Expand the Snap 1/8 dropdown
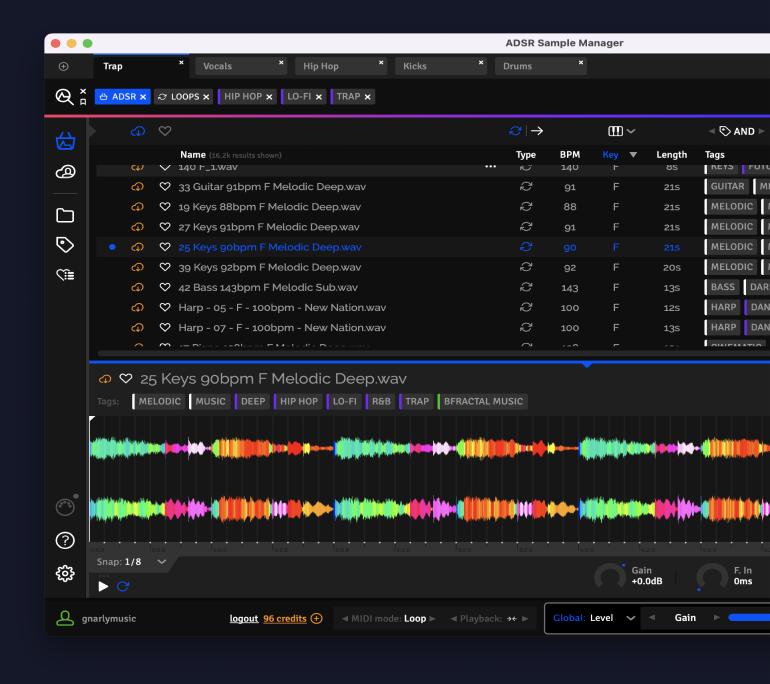This screenshot has height=684, width=770. 161,562
